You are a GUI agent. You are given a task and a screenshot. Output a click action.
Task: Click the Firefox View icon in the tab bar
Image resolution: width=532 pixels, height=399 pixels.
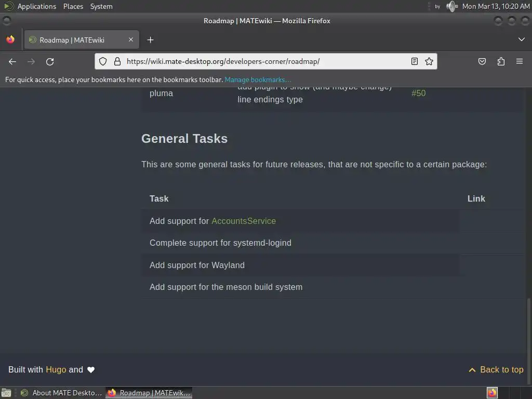click(x=10, y=39)
